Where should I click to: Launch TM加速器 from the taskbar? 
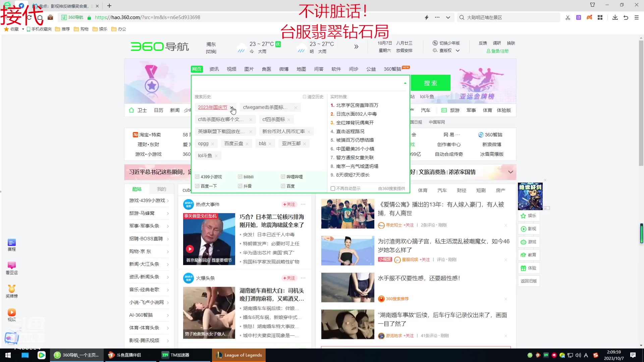pos(184,355)
